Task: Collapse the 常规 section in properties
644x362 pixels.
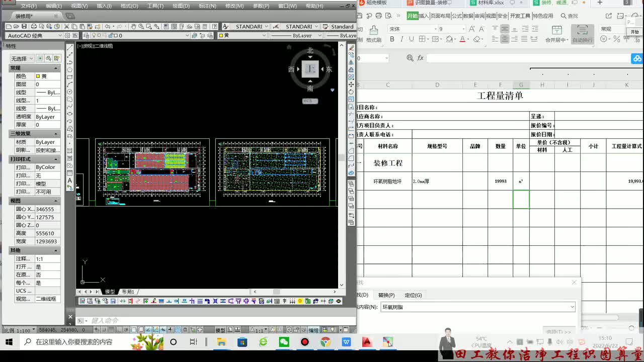Action: (56, 68)
